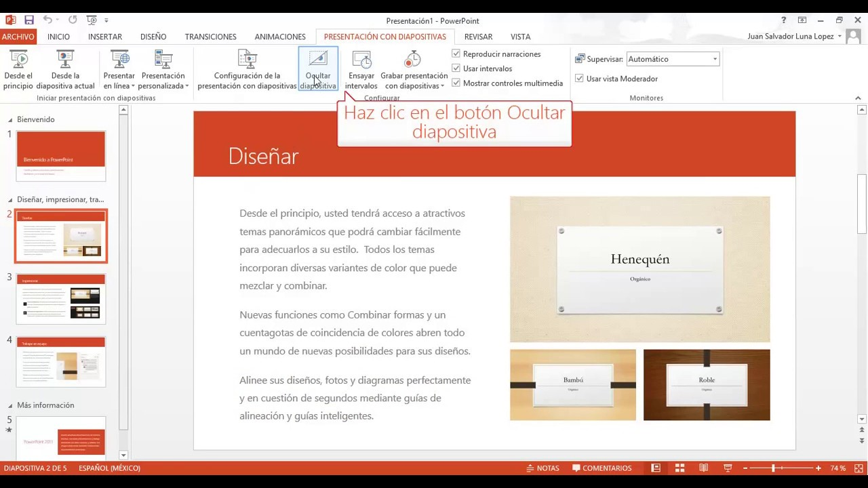Switch to the VISTA tab
The height and width of the screenshot is (488, 868).
[521, 37]
